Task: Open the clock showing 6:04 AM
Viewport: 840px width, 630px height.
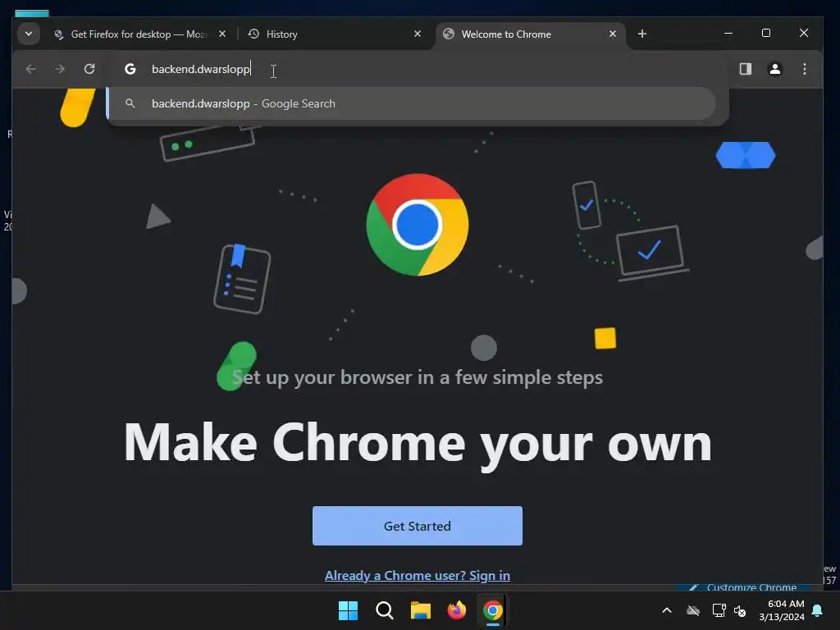Action: click(782, 610)
